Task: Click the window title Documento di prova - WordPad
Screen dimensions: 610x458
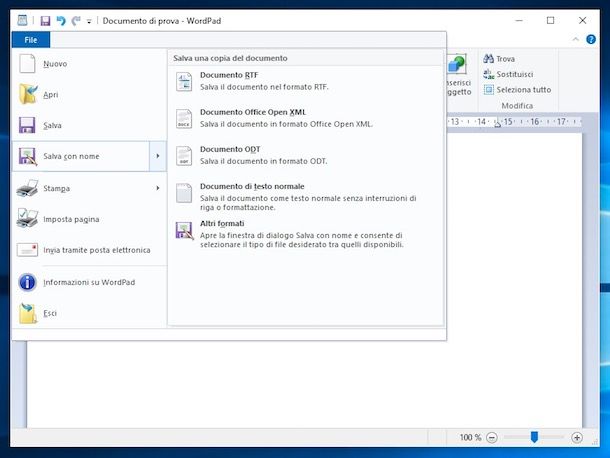Action: coord(162,21)
